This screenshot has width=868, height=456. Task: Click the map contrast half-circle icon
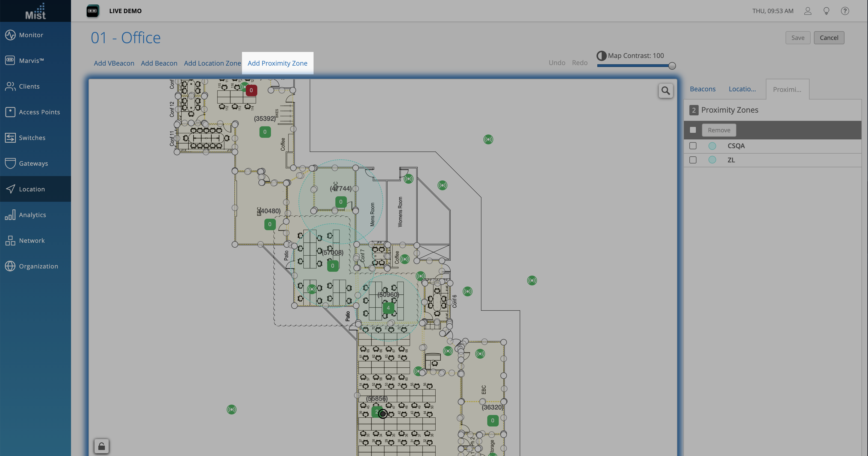[x=601, y=56]
